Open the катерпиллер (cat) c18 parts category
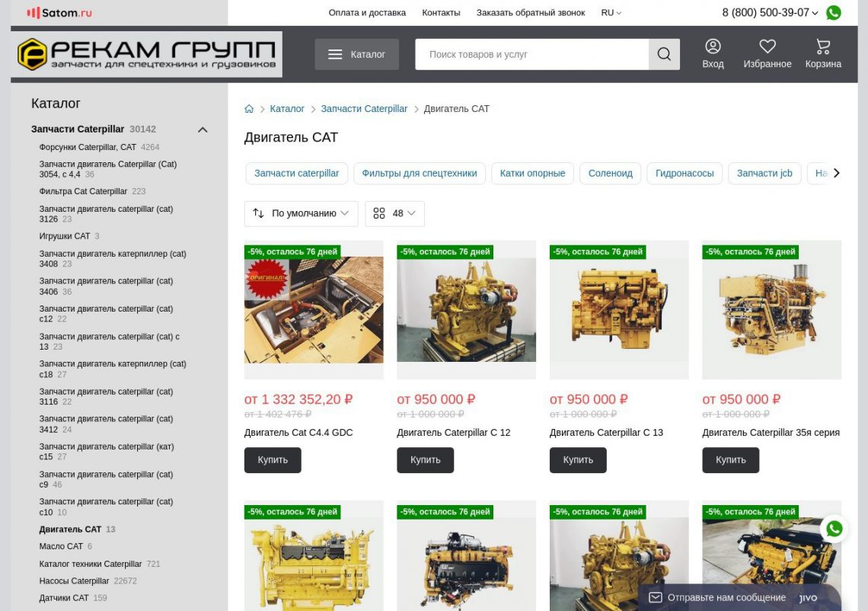This screenshot has width=868, height=611. pos(113,369)
